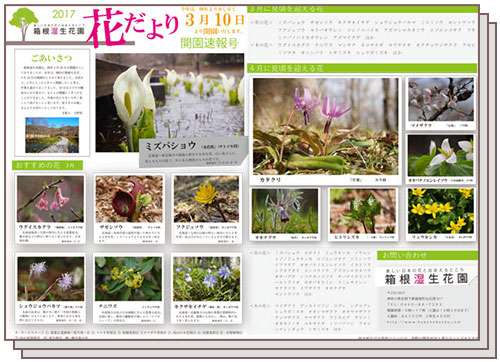This screenshot has height=362, width=500.
Task: Open the ナニワズ yellow-green flower photo
Action: point(128,279)
